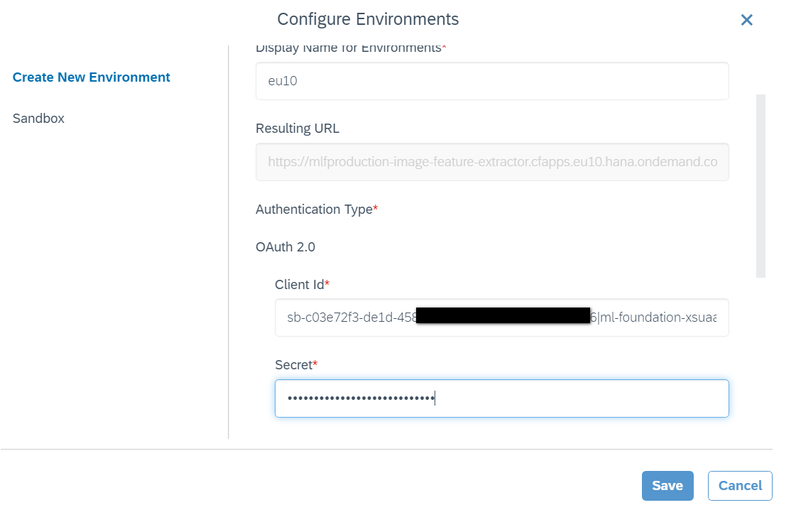The width and height of the screenshot is (796, 532).
Task: Click the OAuth 2.0 authentication value
Action: coord(285,247)
